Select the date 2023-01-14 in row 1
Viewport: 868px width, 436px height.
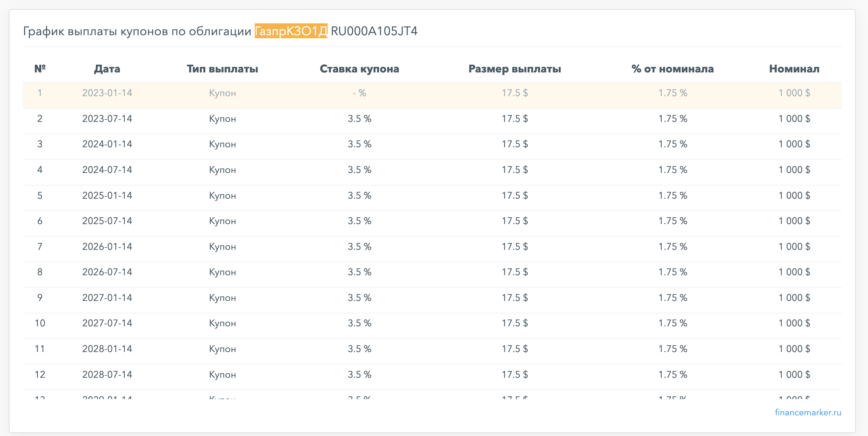(107, 93)
